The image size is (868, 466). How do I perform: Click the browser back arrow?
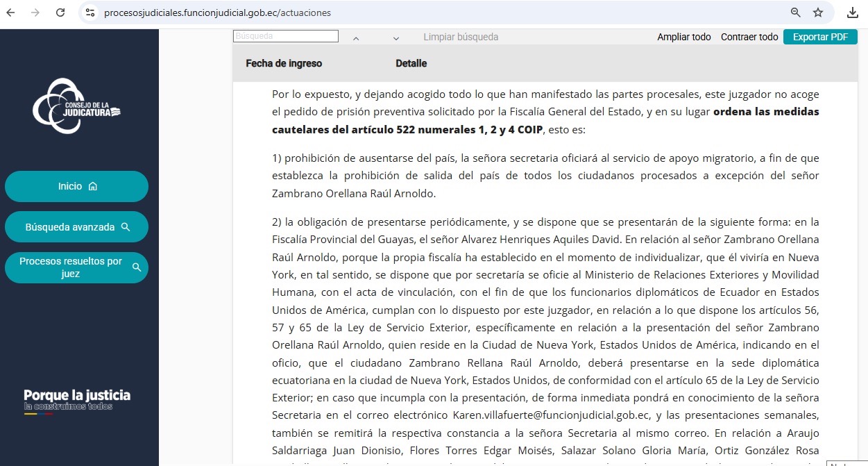(x=10, y=13)
